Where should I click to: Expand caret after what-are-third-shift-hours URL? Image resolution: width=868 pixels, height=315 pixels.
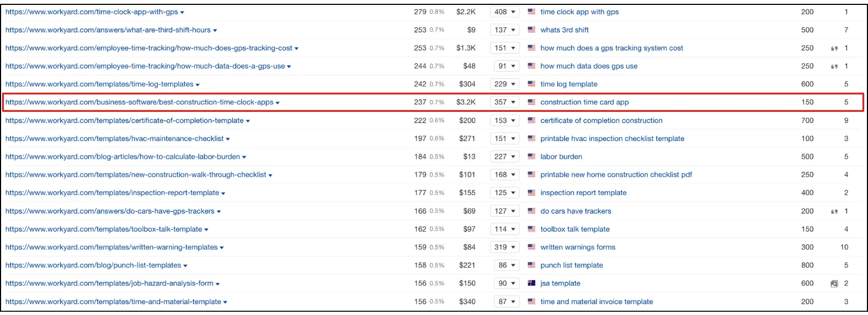pos(215,30)
